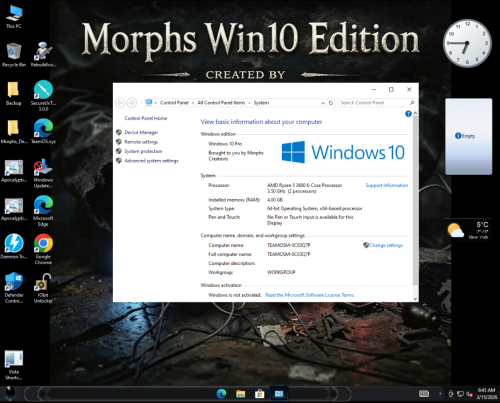Click the vertical scrollbar down arrow

pyautogui.click(x=415, y=299)
